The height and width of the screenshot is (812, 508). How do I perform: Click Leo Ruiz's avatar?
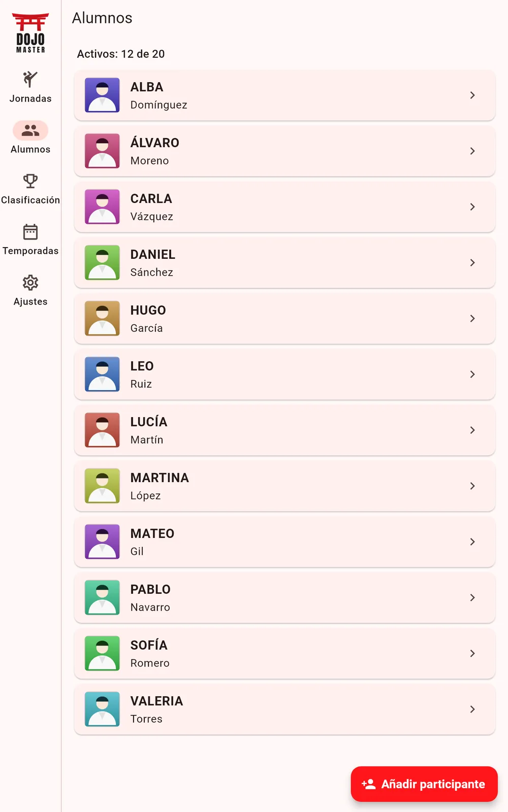pyautogui.click(x=102, y=374)
